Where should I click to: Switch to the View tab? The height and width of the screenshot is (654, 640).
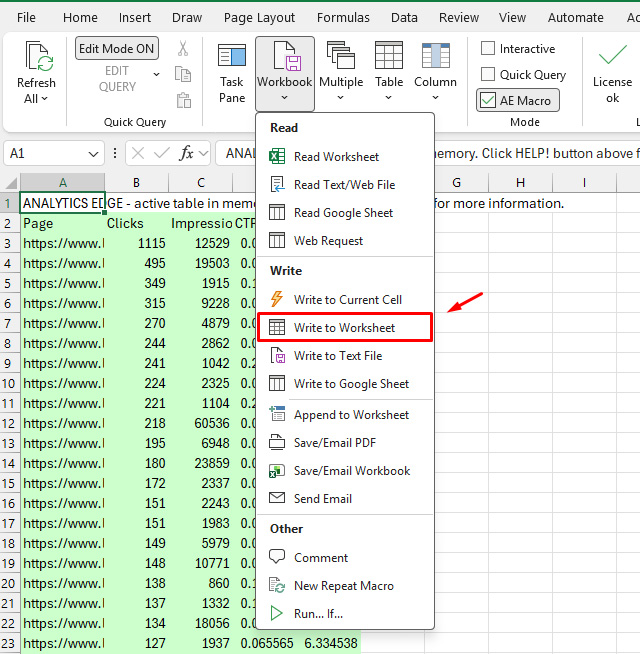coord(512,18)
